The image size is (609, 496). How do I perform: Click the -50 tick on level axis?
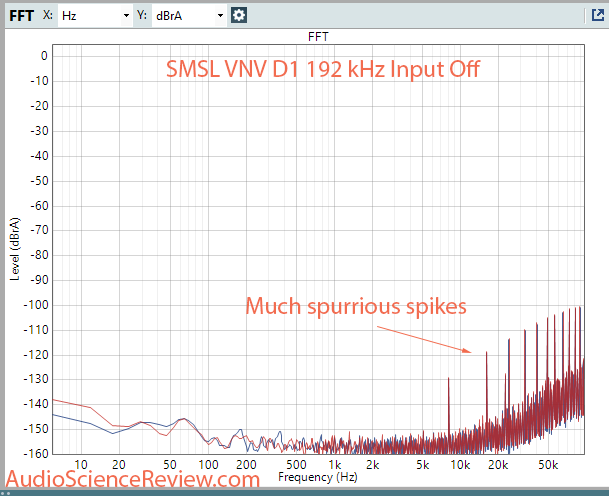(39, 181)
